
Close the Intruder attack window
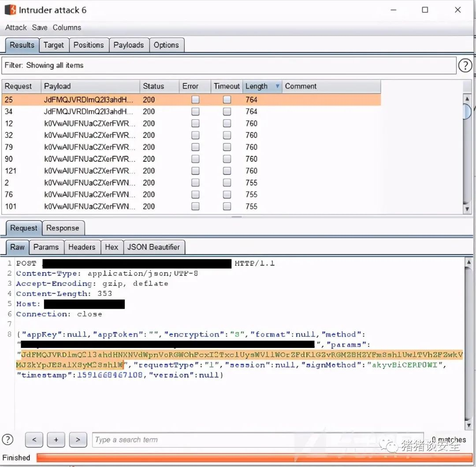coord(458,10)
